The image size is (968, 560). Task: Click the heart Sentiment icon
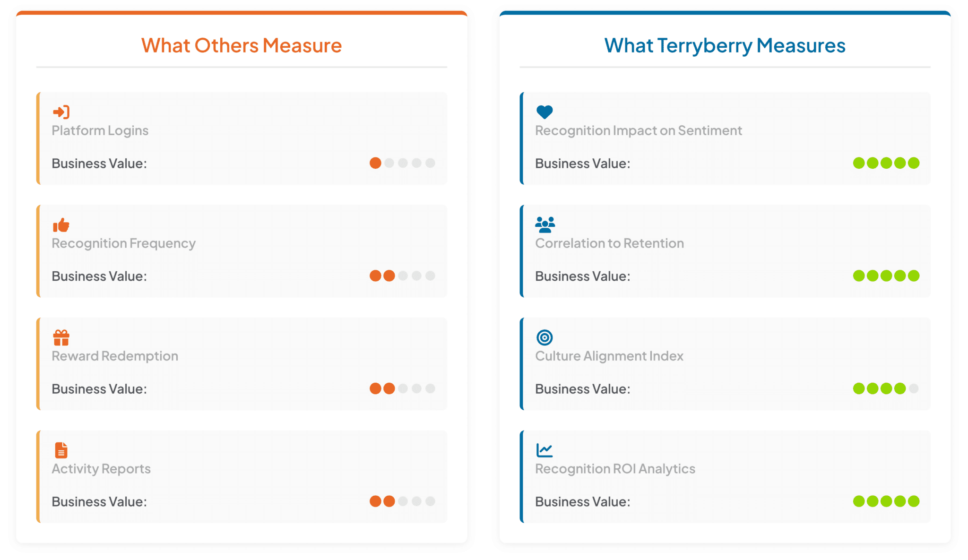pos(544,112)
